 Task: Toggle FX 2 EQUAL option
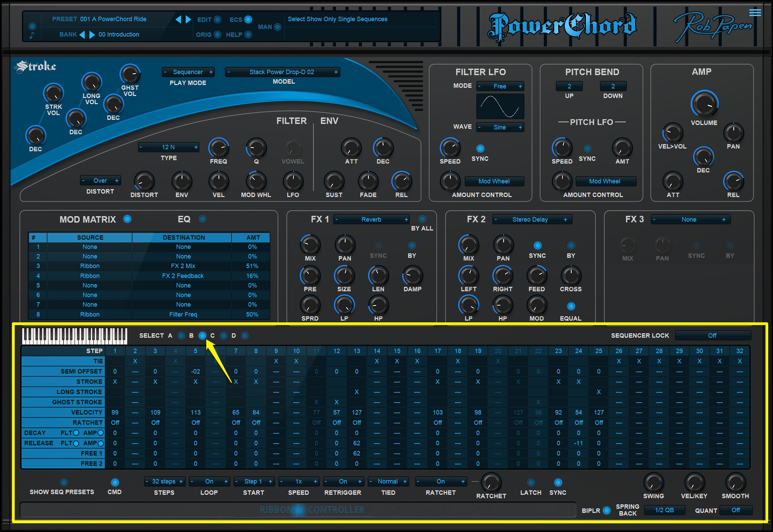pyautogui.click(x=571, y=306)
